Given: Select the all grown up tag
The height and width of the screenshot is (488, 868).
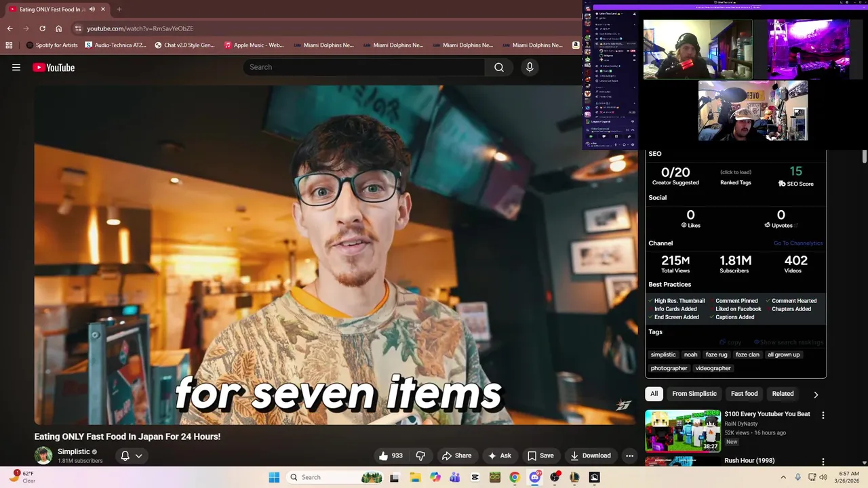Looking at the screenshot, I should [x=783, y=354].
